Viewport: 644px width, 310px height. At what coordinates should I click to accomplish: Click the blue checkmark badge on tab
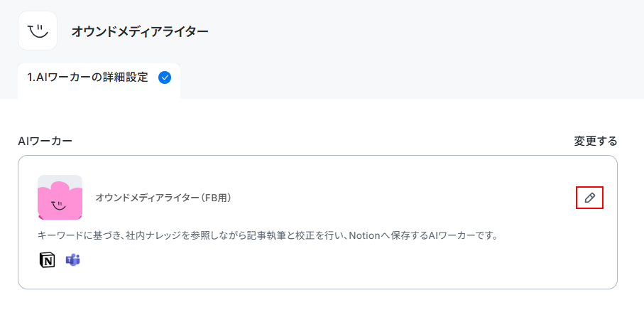(x=165, y=77)
